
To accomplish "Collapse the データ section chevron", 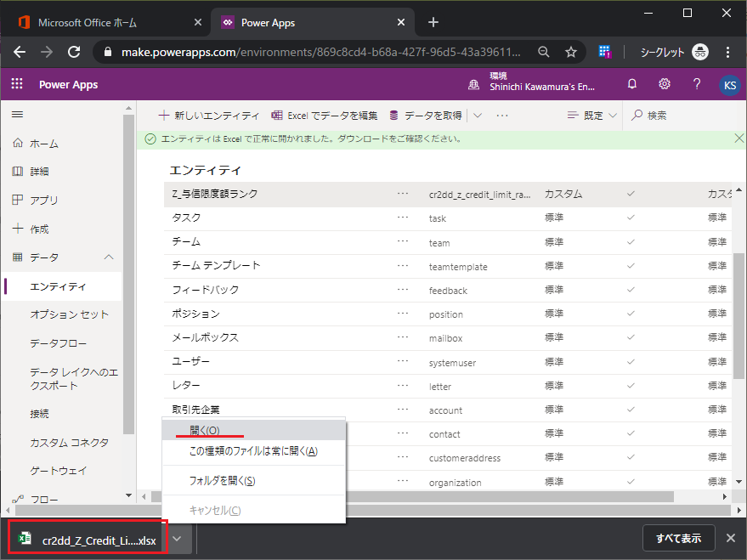I will [x=109, y=257].
